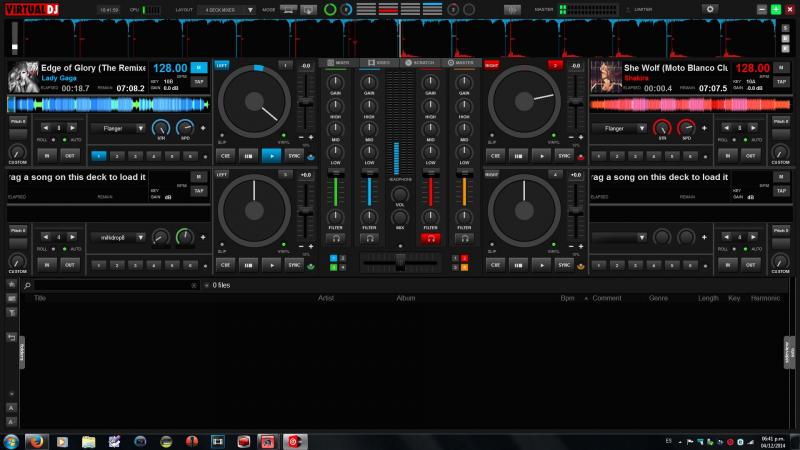800x450 pixels.
Task: Nudge pitch down with minus on Lady Gaga deck
Action: 301,137
